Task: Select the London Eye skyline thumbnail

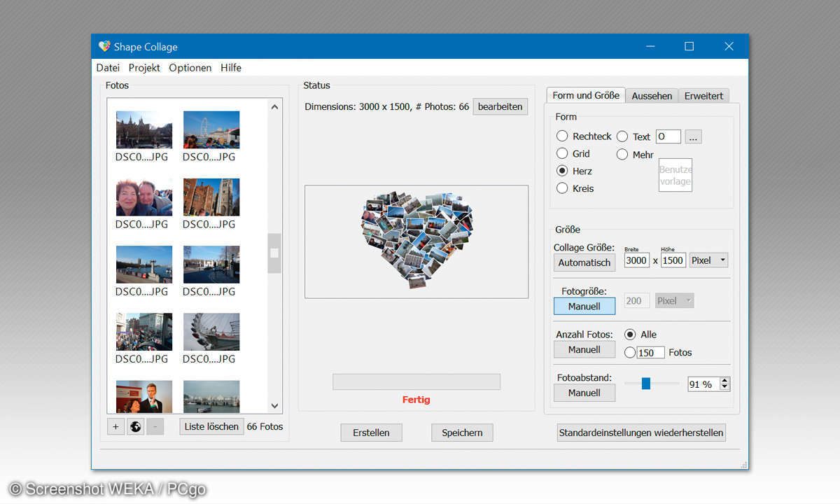Action: point(211,129)
